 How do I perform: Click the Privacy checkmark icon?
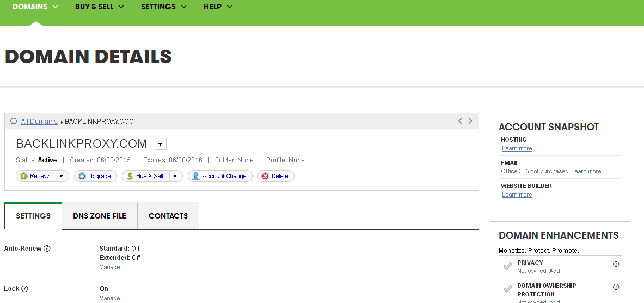click(x=507, y=266)
